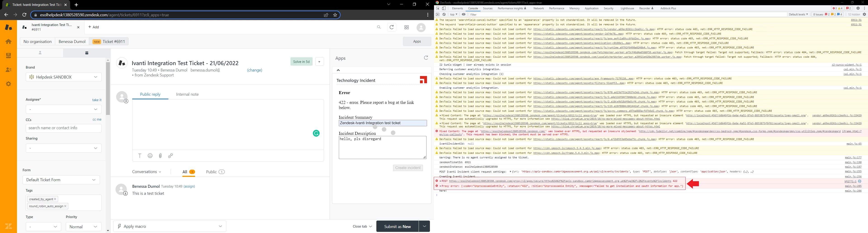The height and width of the screenshot is (233, 868).
Task: Click Submit as New button
Action: pyautogui.click(x=398, y=226)
